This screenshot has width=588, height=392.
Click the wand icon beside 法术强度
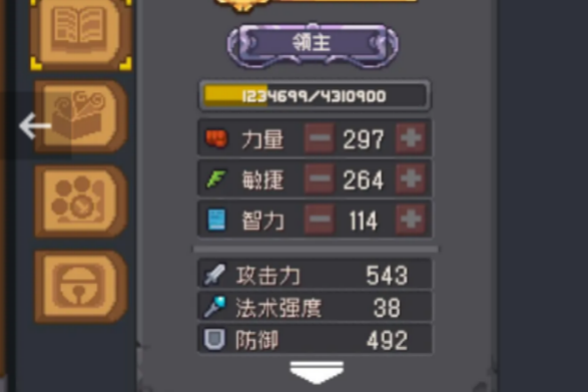tap(215, 307)
